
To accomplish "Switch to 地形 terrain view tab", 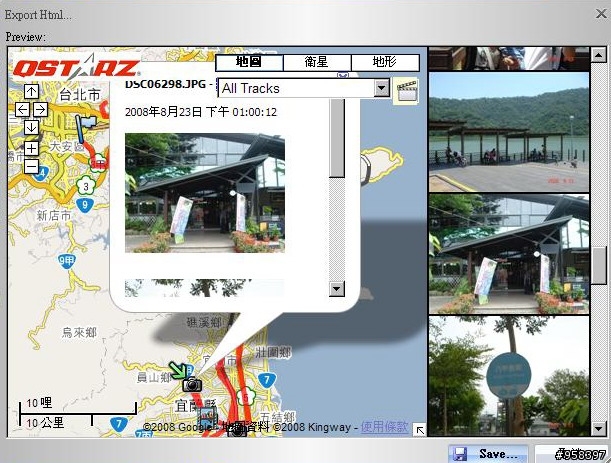I will pyautogui.click(x=385, y=62).
